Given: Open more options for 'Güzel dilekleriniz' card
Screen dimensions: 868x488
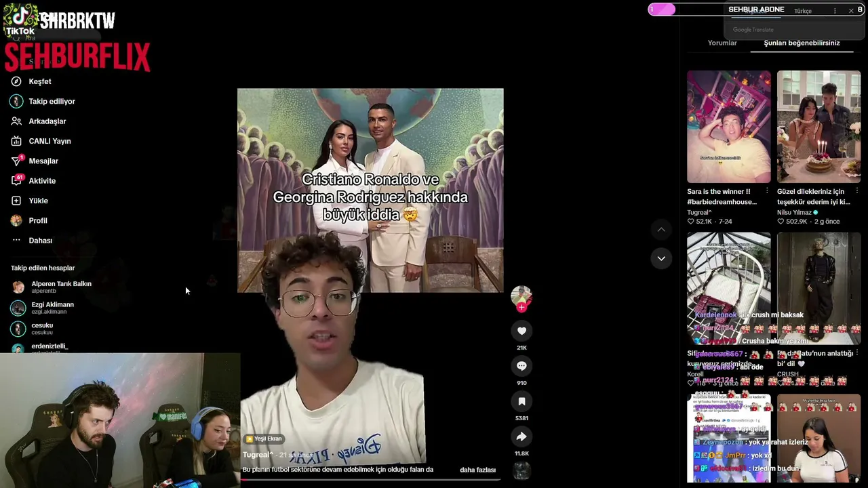Looking at the screenshot, I should click(857, 192).
